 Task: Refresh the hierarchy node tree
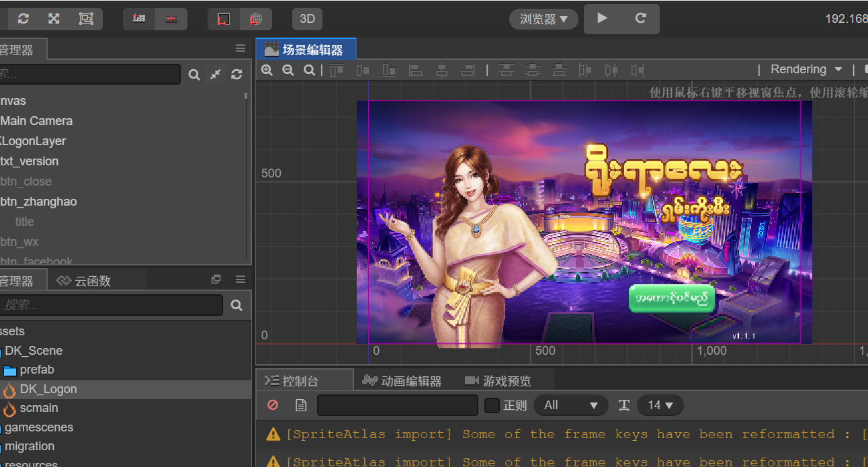click(236, 75)
